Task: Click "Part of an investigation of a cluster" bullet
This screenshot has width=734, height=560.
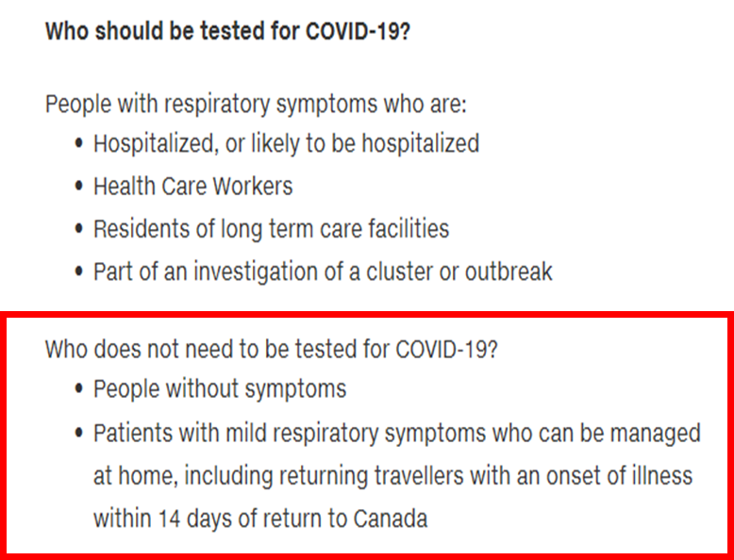Action: tap(323, 272)
